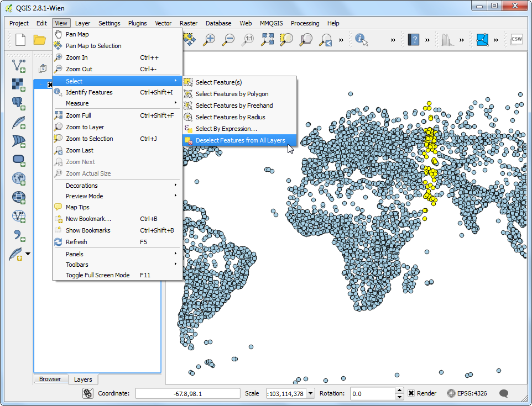532x406 pixels.
Task: Click the Coordinate input field
Action: click(186, 393)
